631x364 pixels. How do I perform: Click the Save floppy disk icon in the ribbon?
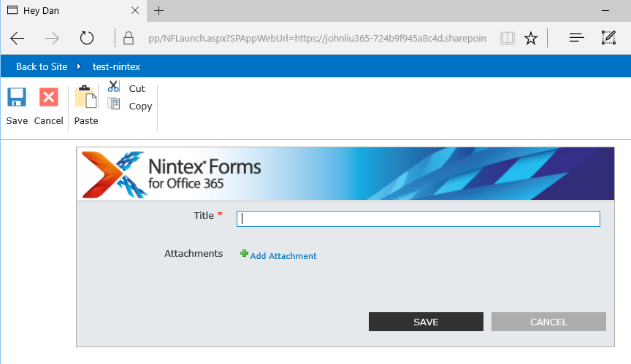17,98
